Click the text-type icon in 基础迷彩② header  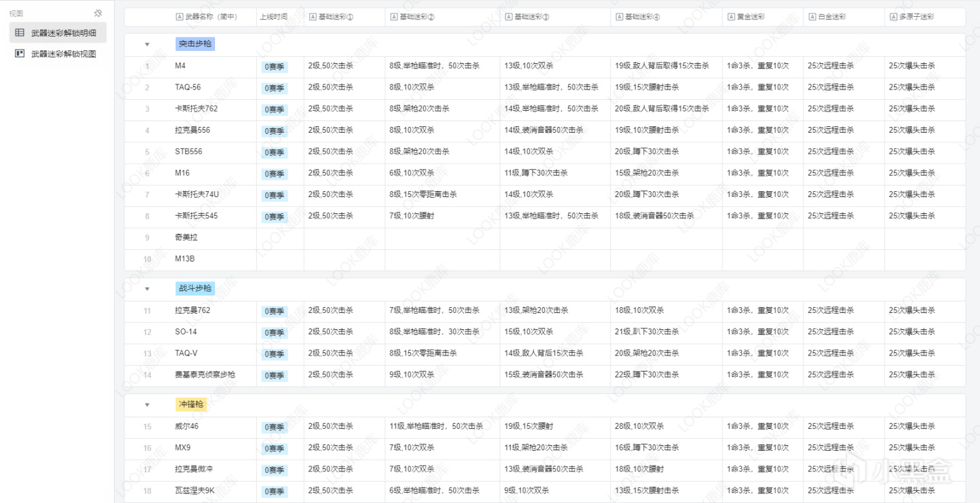coord(393,17)
